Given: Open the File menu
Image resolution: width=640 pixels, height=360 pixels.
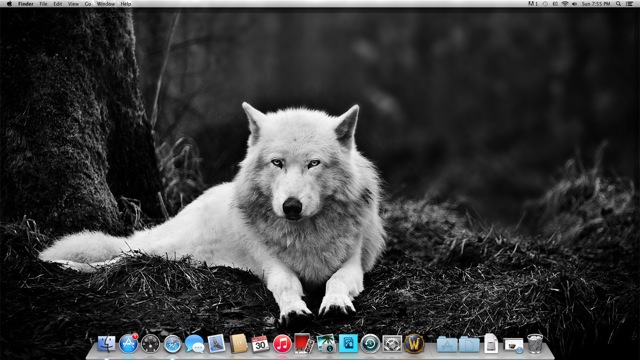Looking at the screenshot, I should point(43,4).
